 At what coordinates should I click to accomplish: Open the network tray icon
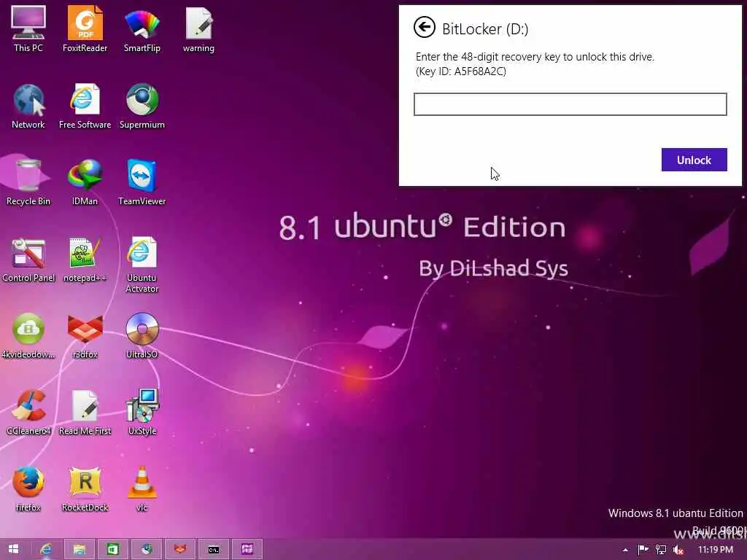[x=661, y=550]
